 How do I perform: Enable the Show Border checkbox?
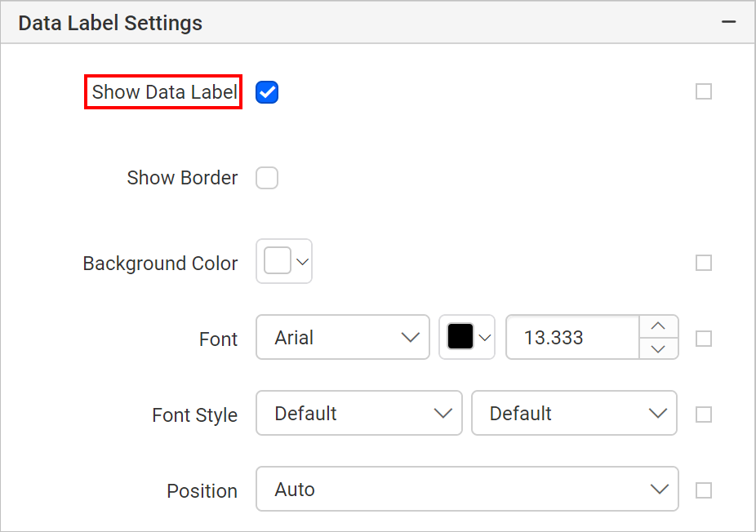pyautogui.click(x=267, y=178)
